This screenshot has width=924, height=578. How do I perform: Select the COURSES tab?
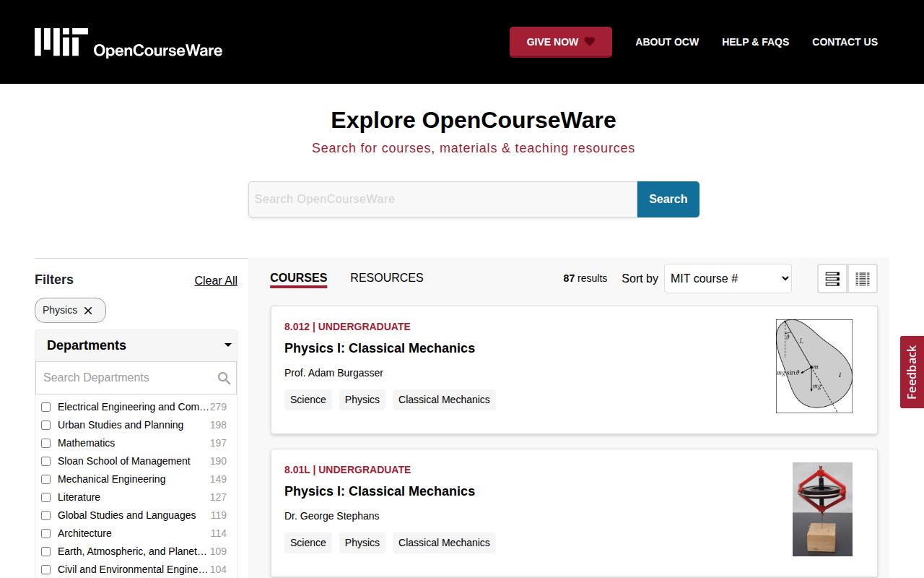pyautogui.click(x=298, y=277)
